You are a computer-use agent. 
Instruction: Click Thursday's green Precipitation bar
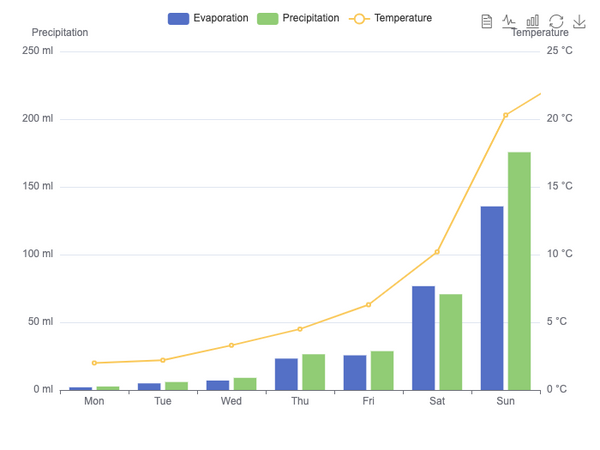pyautogui.click(x=314, y=372)
